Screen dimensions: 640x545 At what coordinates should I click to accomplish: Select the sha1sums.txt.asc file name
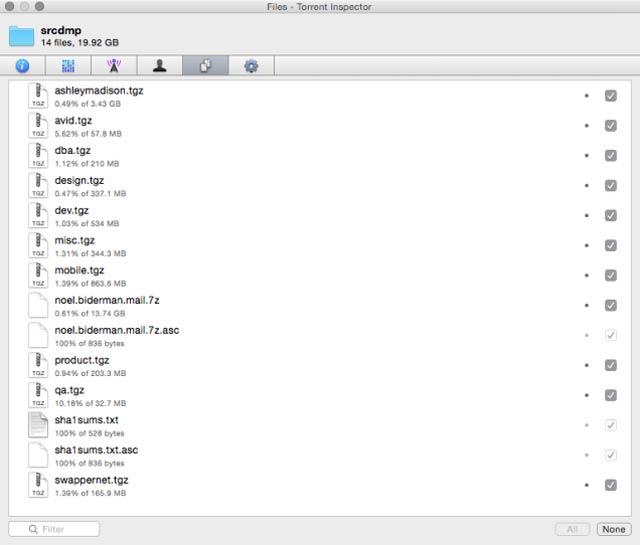(96, 450)
